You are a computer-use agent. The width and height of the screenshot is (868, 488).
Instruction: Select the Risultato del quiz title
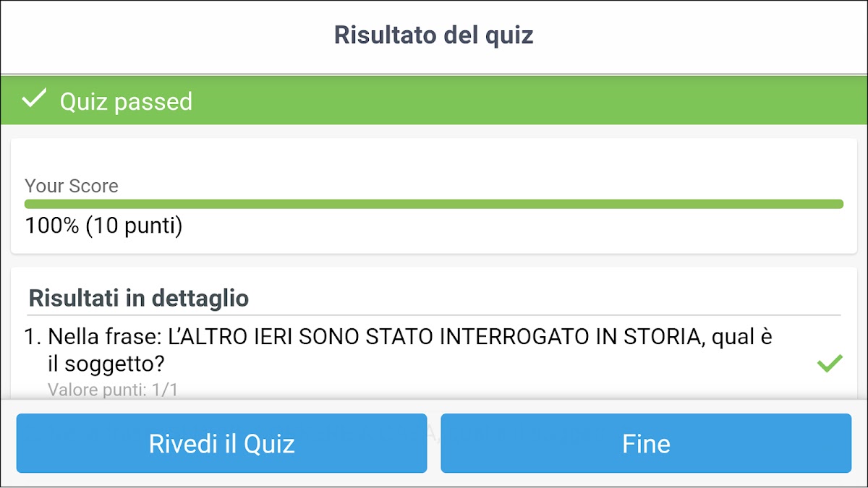(433, 35)
